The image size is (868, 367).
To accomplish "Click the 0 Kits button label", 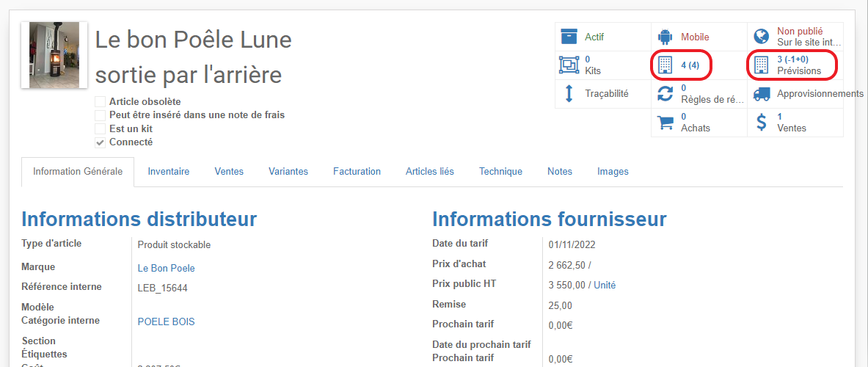I will tap(593, 65).
